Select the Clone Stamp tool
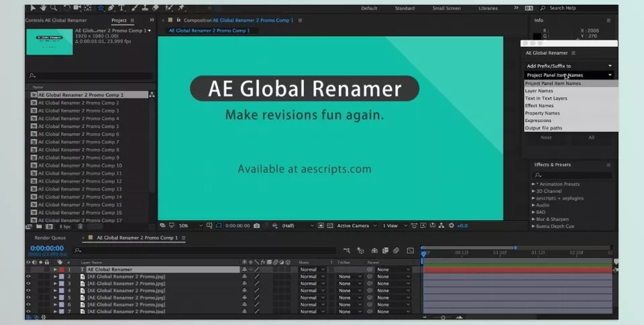This screenshot has width=644, height=325. pyautogui.click(x=145, y=8)
